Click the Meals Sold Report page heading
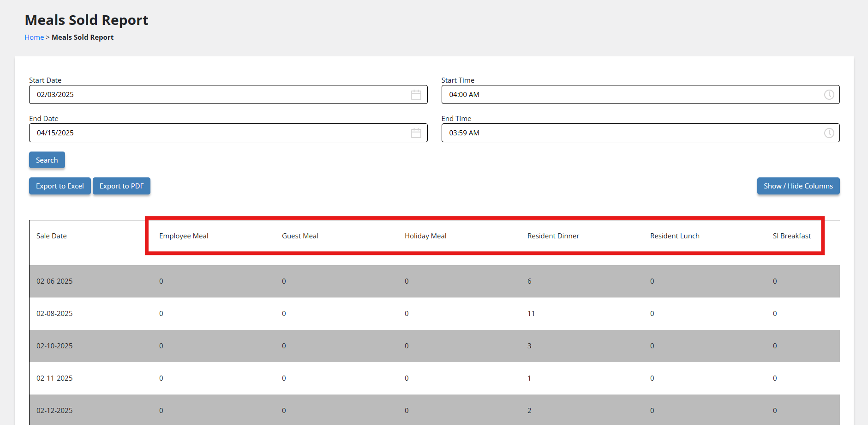This screenshot has height=425, width=868. coord(87,20)
